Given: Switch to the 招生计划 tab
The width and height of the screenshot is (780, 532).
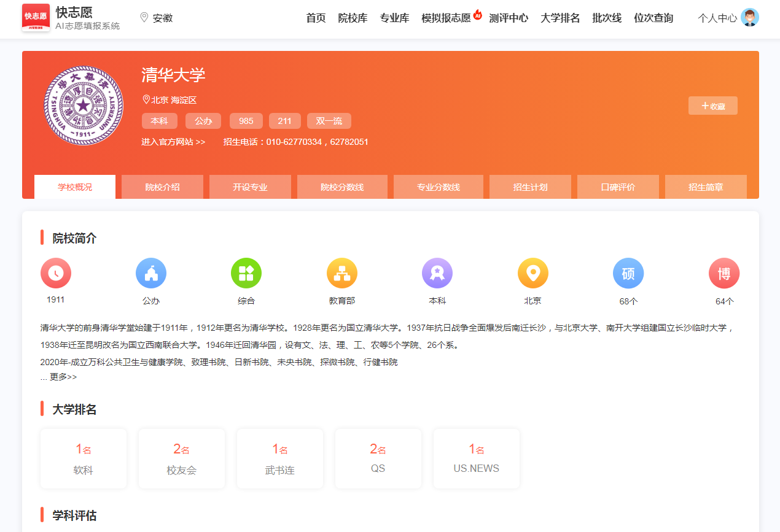Looking at the screenshot, I should [530, 187].
